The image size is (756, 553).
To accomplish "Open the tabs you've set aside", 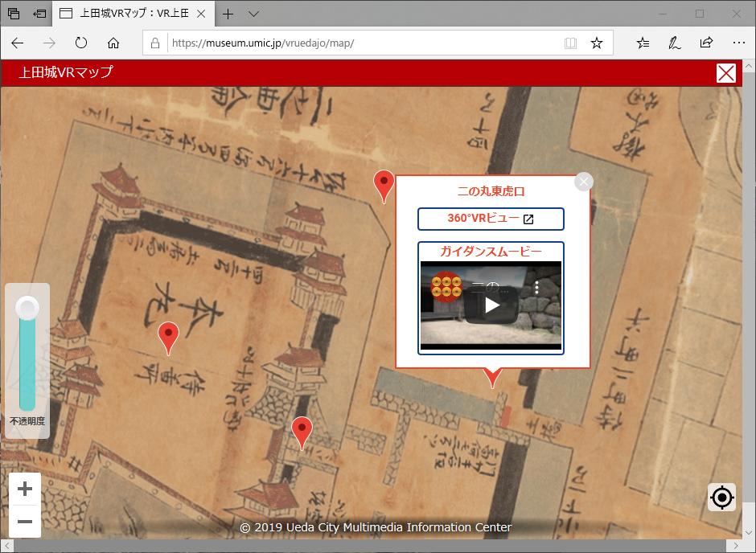I will point(14,14).
